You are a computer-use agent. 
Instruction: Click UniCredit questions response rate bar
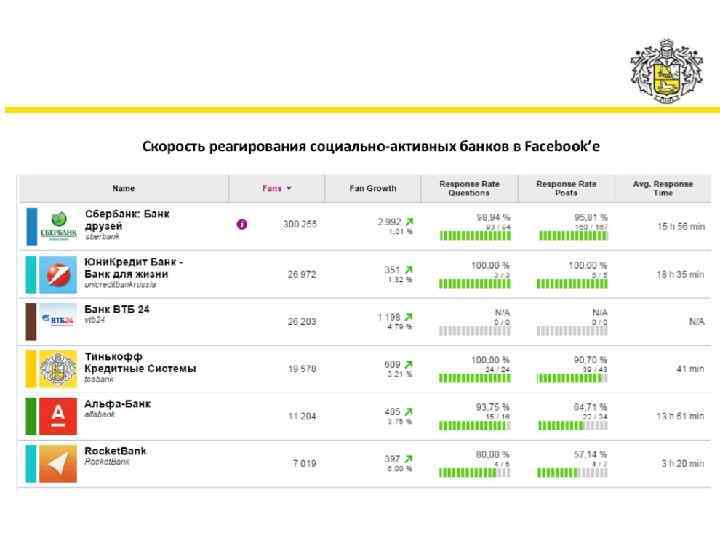click(x=474, y=284)
